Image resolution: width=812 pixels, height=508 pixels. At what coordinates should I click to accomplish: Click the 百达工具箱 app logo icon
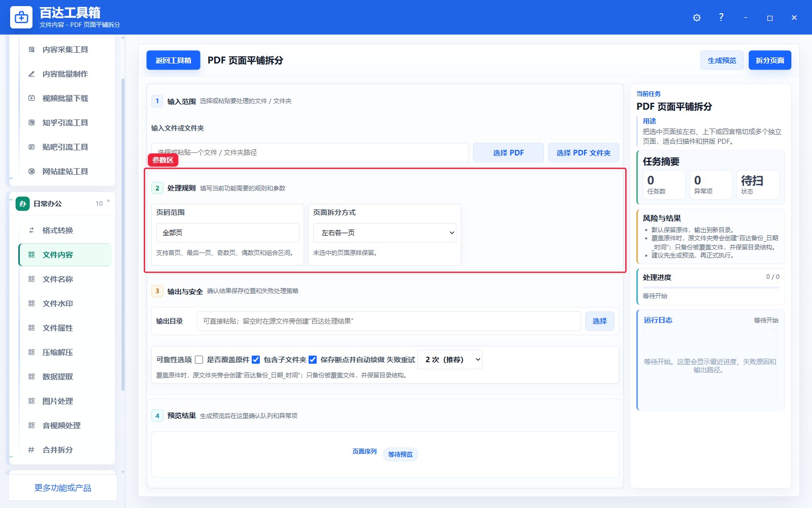tap(21, 17)
